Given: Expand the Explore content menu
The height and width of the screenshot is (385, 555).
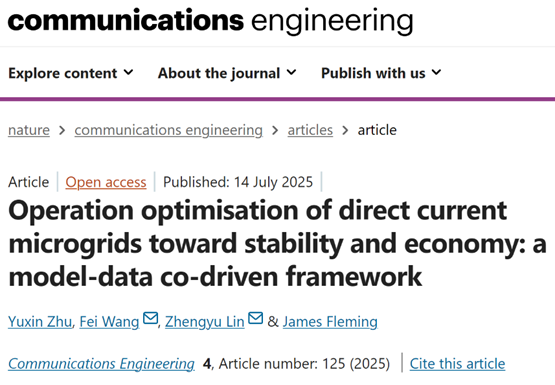Looking at the screenshot, I should (71, 73).
